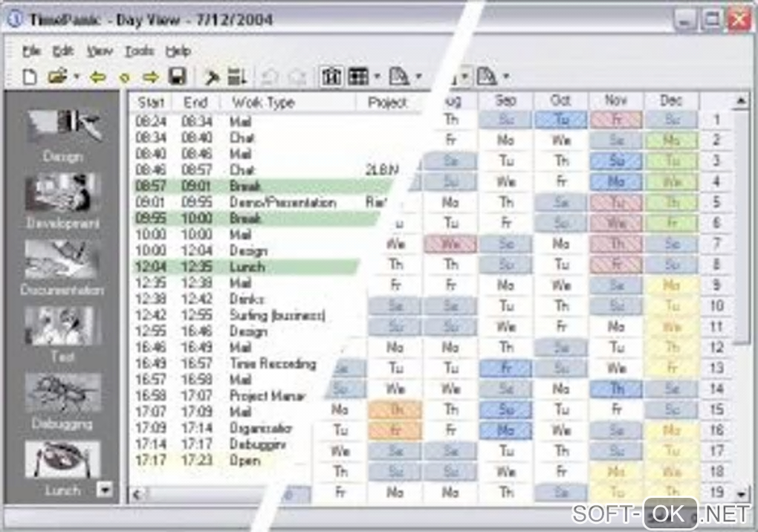Open the File menu
This screenshot has height=532, width=758.
pyautogui.click(x=31, y=51)
